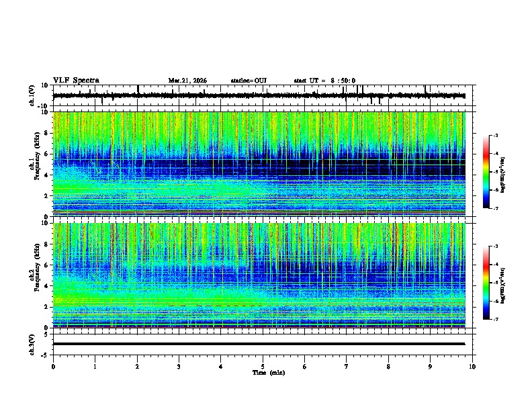
Task: Click the 2 kHz tick on ch.2 spectrogram
Action: pos(46,307)
